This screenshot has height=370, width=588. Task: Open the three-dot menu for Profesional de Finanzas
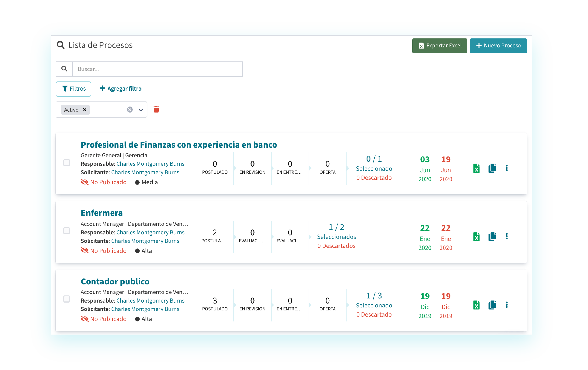507,168
